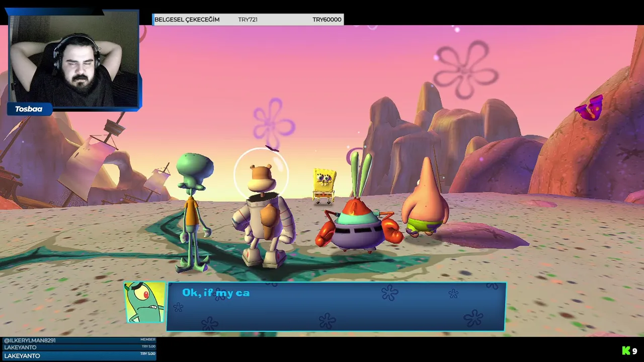Click the purple creature on the rock

[590, 108]
